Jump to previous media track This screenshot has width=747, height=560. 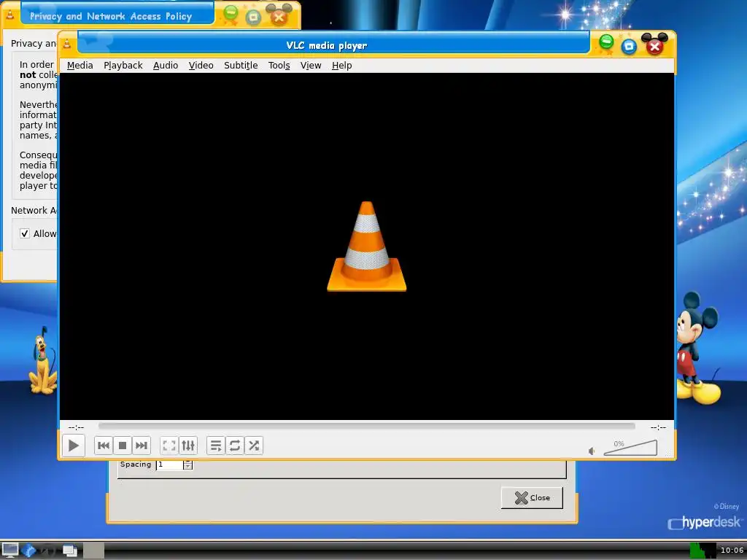[x=104, y=446]
